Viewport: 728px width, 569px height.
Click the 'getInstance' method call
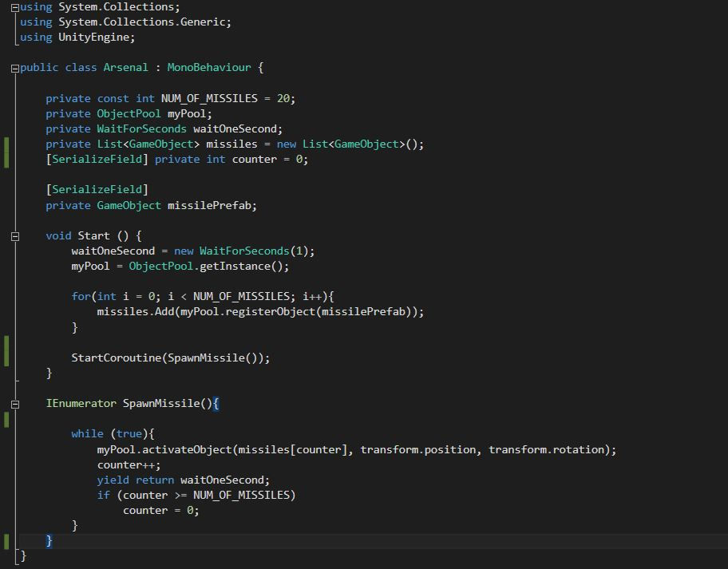pos(235,267)
